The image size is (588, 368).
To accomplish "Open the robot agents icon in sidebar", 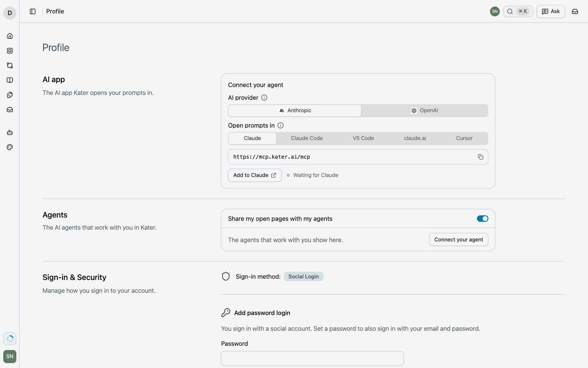I will click(10, 132).
